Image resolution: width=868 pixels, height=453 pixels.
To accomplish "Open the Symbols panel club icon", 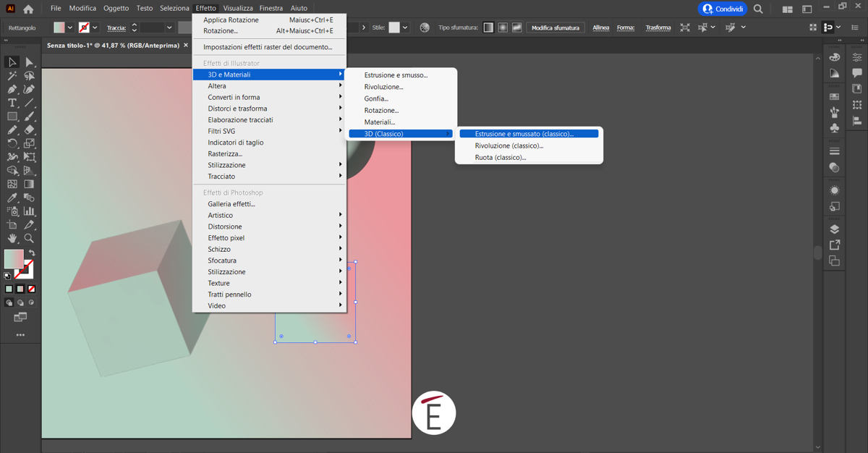I will tap(835, 128).
